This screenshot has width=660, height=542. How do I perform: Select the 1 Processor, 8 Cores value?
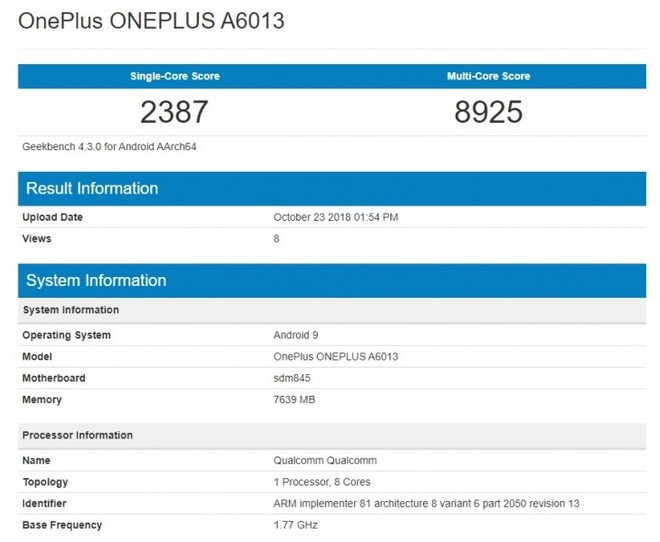322,482
